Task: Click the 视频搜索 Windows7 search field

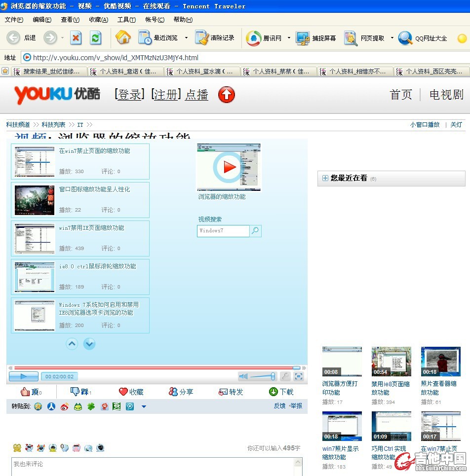Action: tap(223, 231)
